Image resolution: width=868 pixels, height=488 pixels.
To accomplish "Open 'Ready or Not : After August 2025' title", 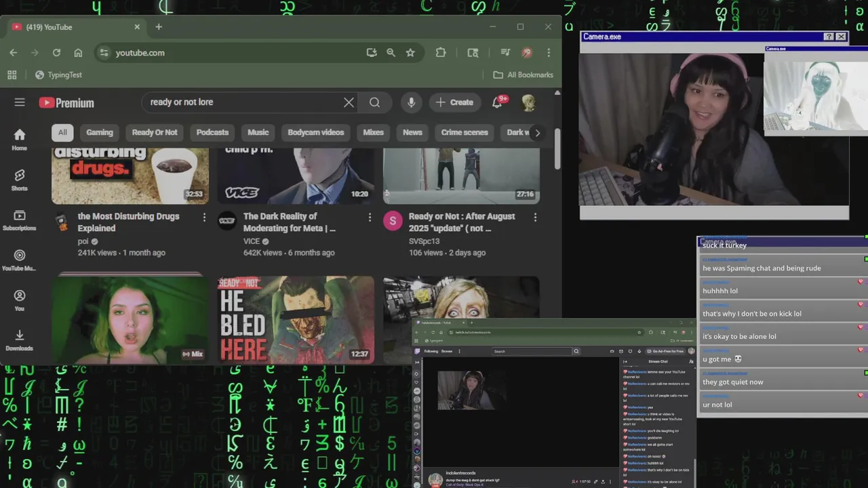I will tap(462, 222).
